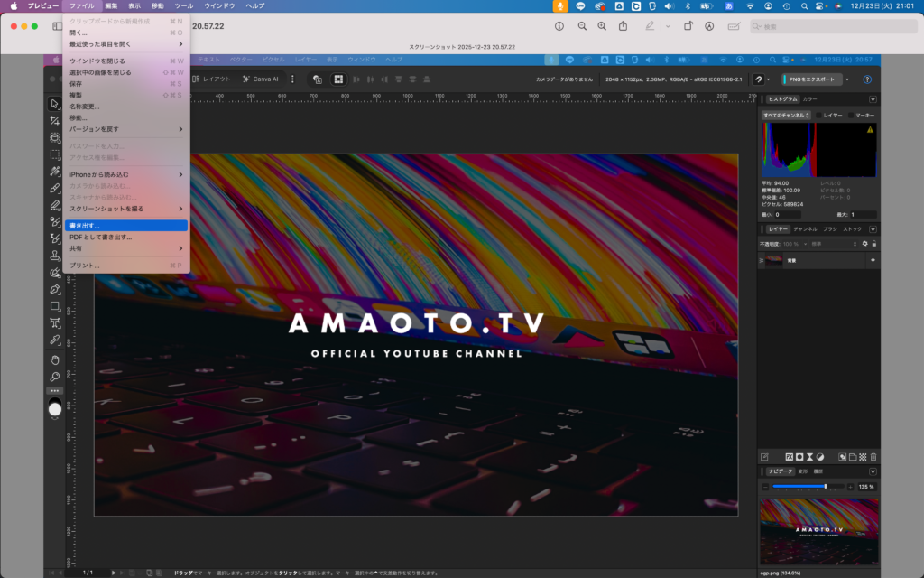Screen dimensions: 924x578
Task: Click the PNGをエクスポート button
Action: point(812,79)
